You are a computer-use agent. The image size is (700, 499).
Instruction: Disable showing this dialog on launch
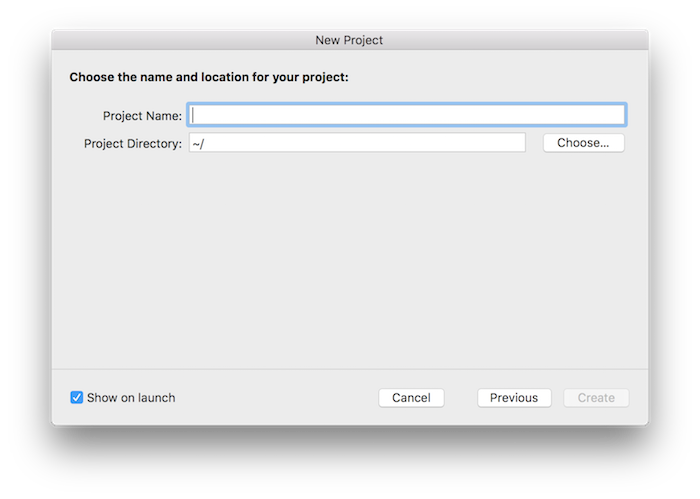77,398
